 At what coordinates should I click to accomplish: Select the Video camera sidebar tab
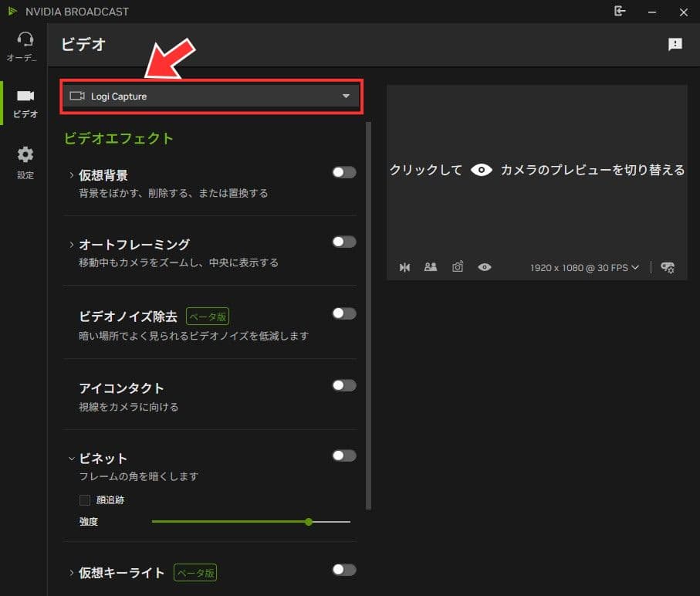click(25, 103)
